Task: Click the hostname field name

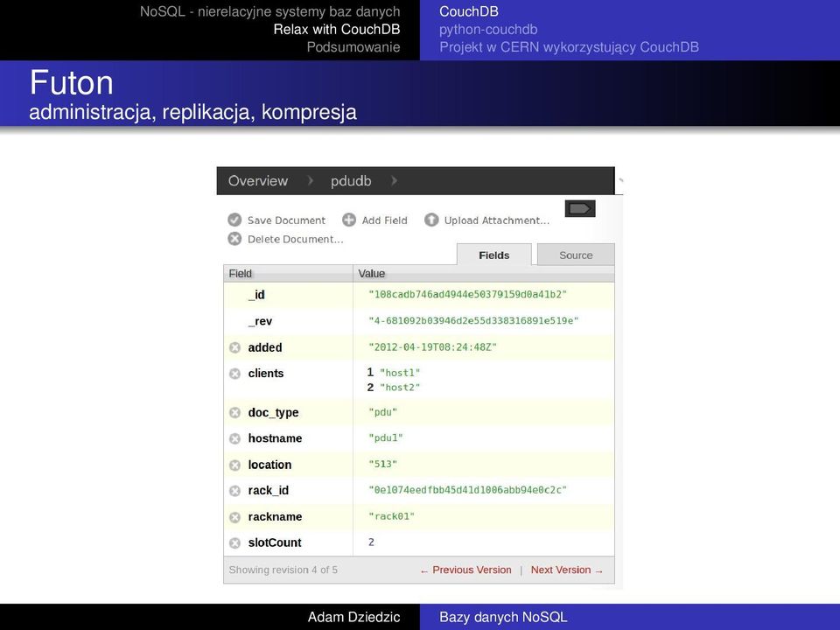Action: tap(275, 438)
